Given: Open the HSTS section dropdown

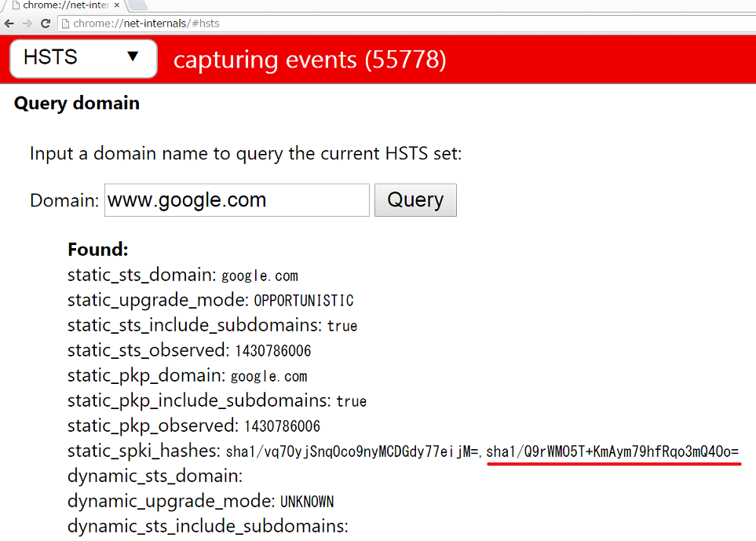Looking at the screenshot, I should [83, 58].
